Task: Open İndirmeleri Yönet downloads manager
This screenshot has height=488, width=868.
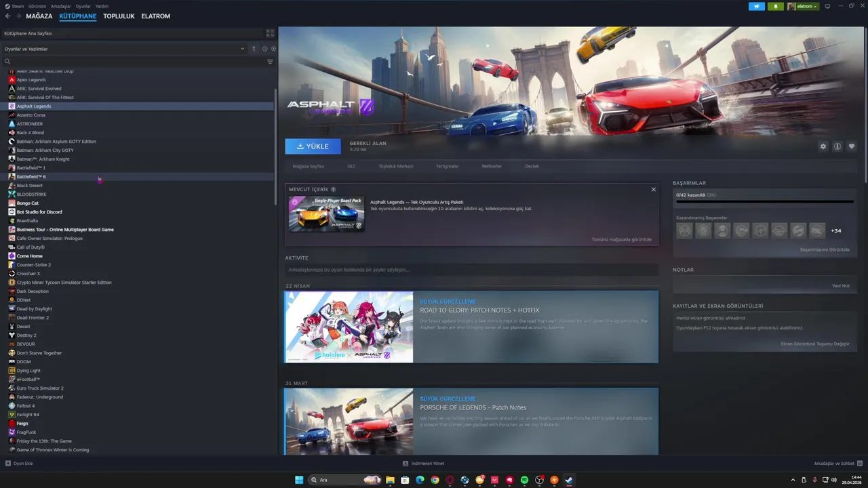Action: pyautogui.click(x=423, y=464)
